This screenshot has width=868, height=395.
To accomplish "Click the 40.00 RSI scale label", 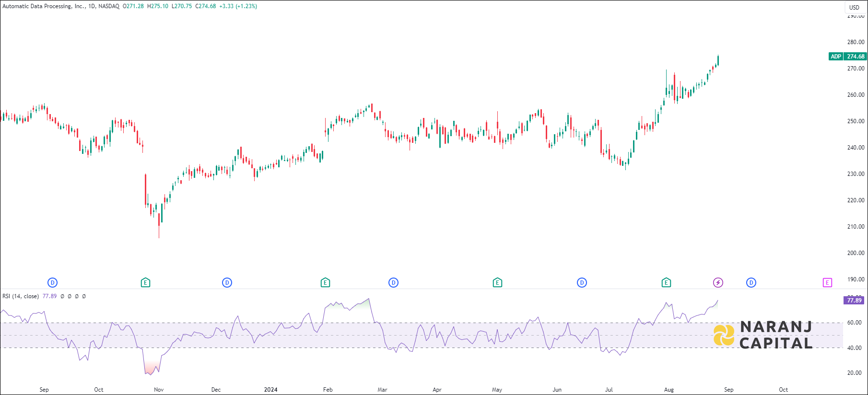I will (x=854, y=348).
